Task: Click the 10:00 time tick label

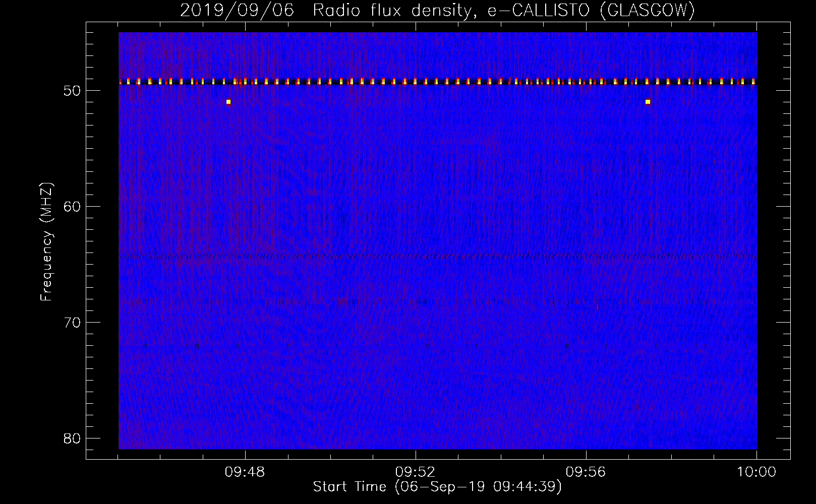Action: click(x=756, y=472)
